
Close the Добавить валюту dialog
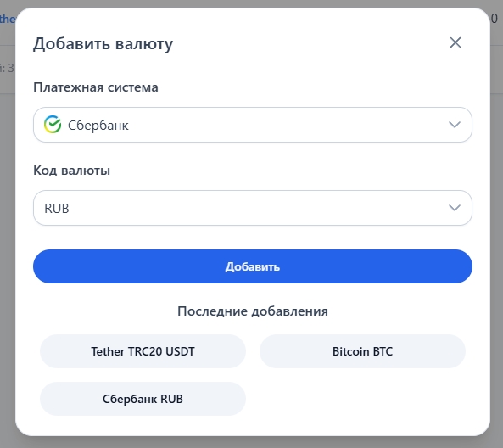[455, 42]
